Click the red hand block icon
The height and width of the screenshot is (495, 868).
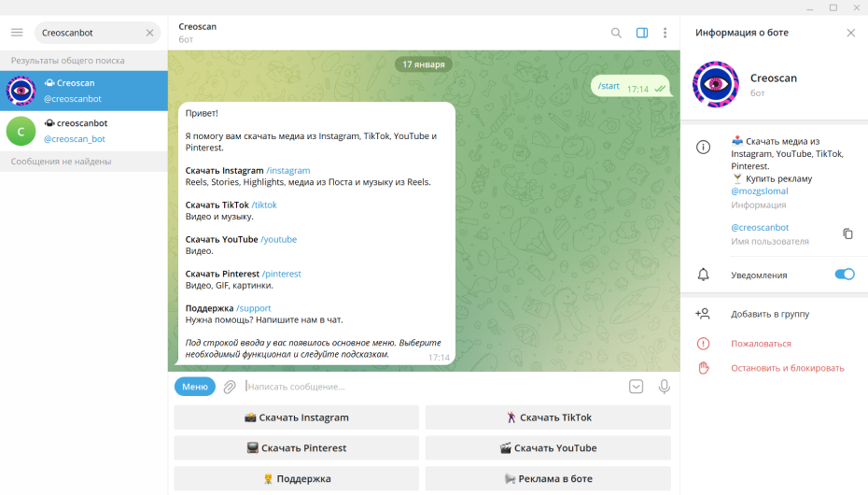pyautogui.click(x=703, y=368)
